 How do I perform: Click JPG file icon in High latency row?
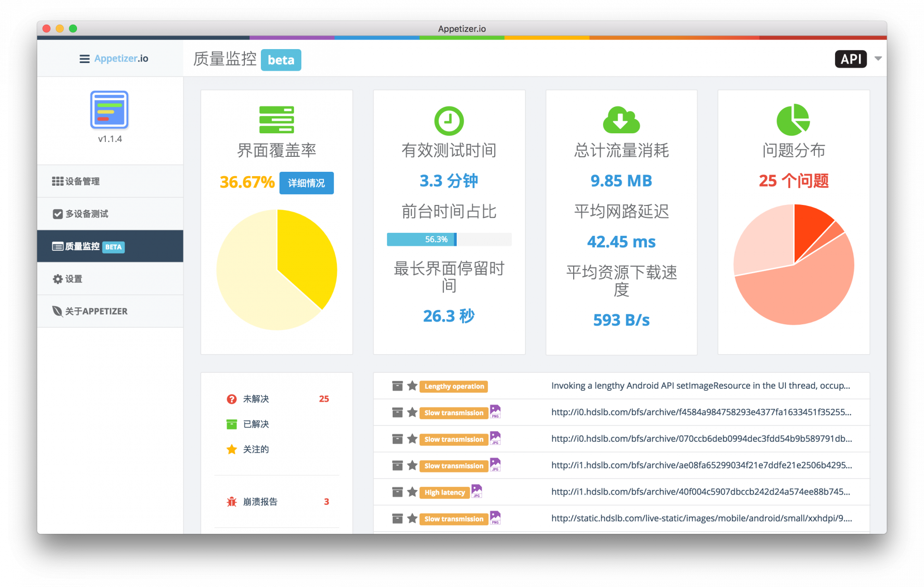477,491
